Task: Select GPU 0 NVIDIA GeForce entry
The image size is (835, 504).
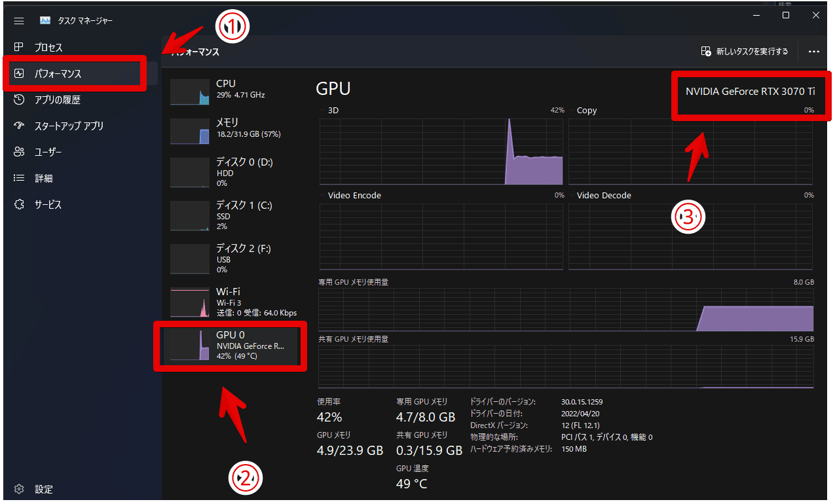Action: [231, 346]
